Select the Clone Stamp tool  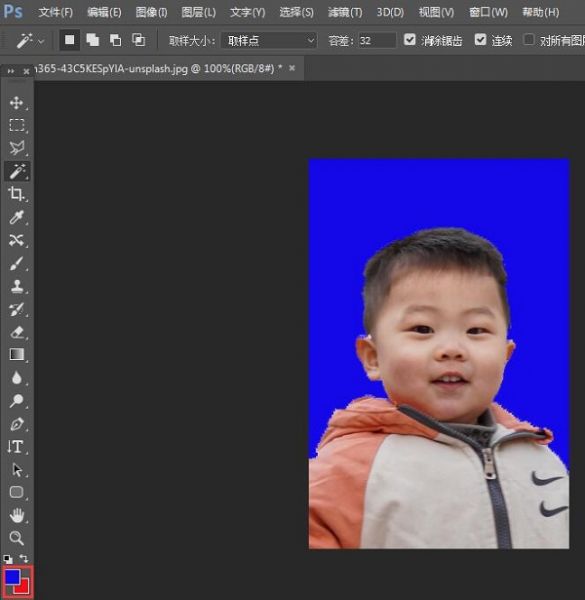point(16,286)
